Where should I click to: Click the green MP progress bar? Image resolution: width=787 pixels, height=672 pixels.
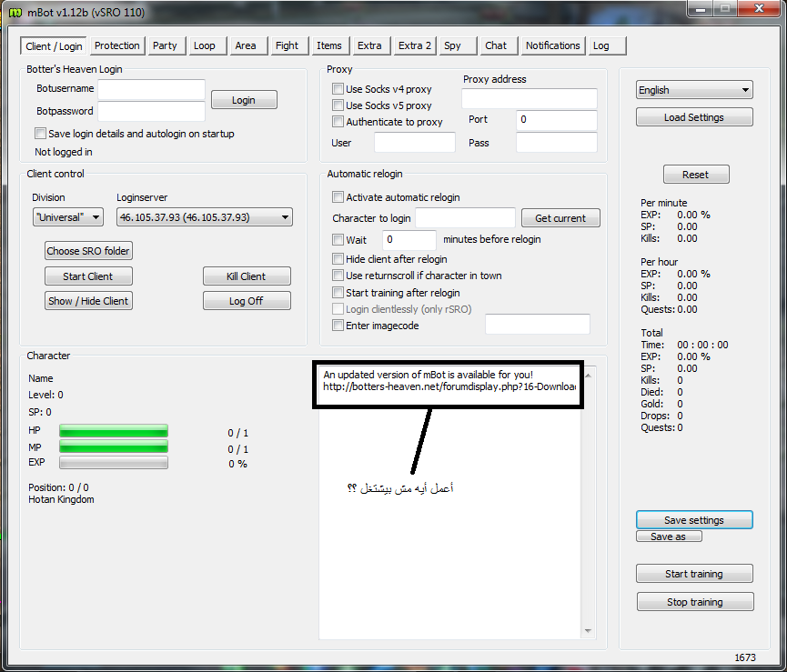(114, 446)
